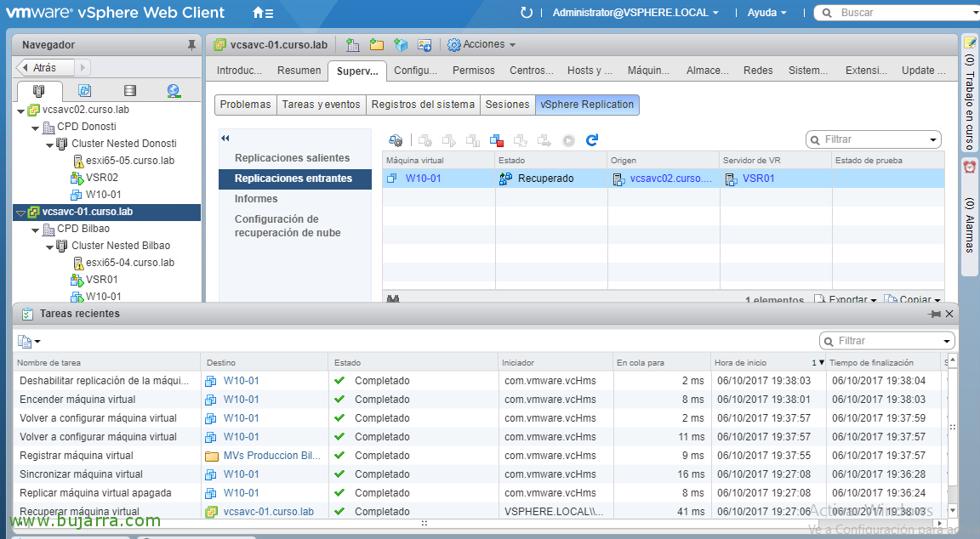The width and height of the screenshot is (980, 539).
Task: Switch to VMs and Templates navigator view
Action: pos(84,91)
